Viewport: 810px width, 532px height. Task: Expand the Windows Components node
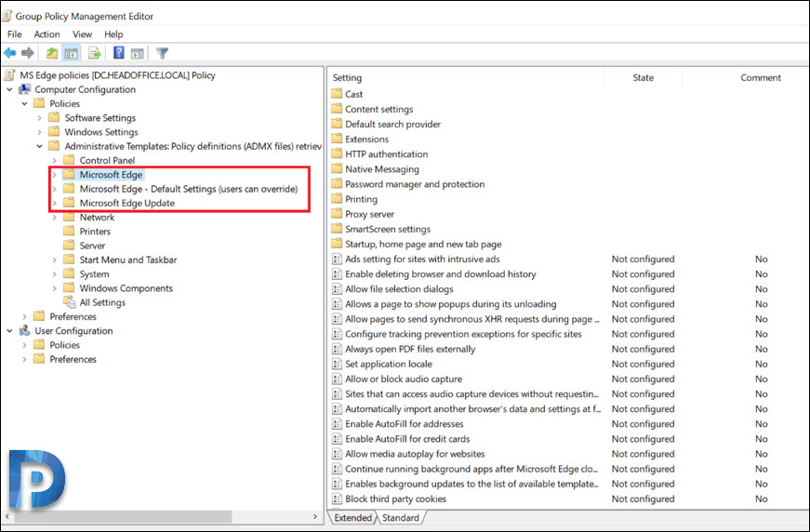click(55, 288)
